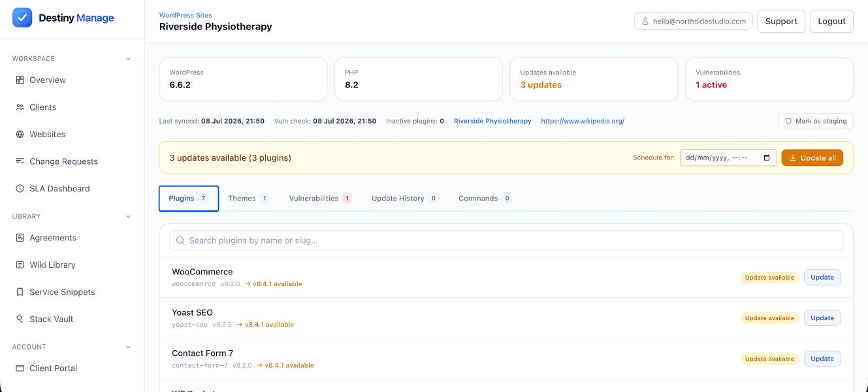Click the Websites globe icon
The height and width of the screenshot is (392, 868).
(x=20, y=134)
